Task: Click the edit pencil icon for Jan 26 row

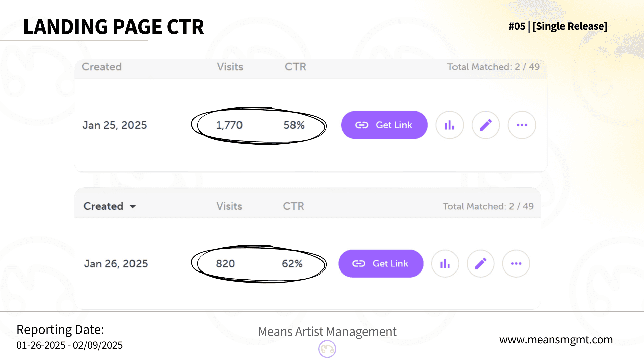Action: point(481,263)
